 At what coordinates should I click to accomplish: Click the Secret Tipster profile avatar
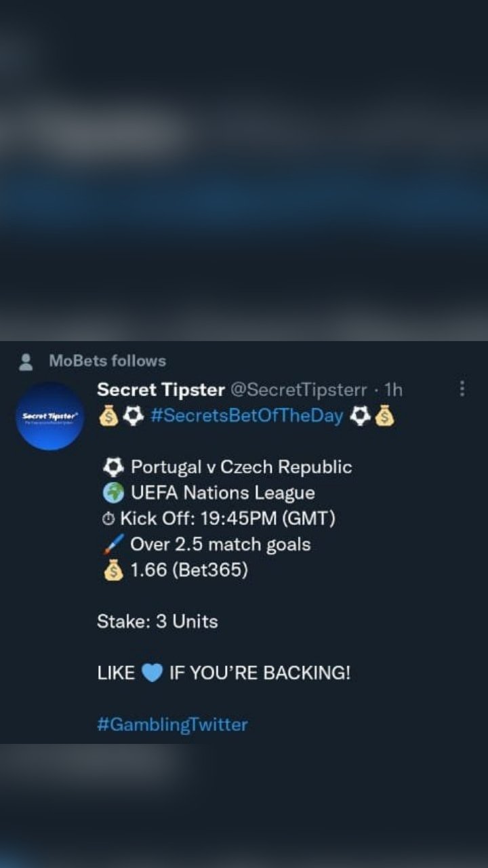49,416
